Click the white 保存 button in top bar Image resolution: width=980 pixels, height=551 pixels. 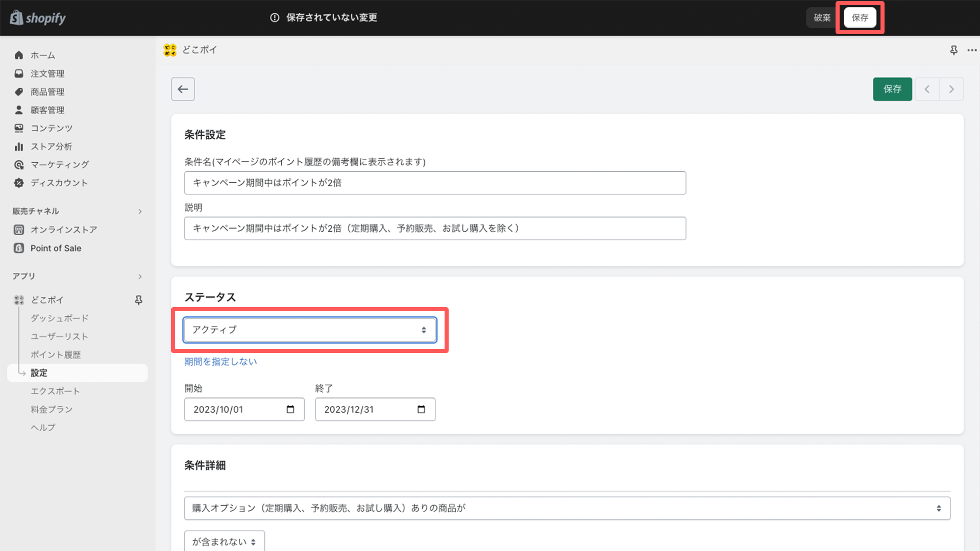(x=860, y=18)
